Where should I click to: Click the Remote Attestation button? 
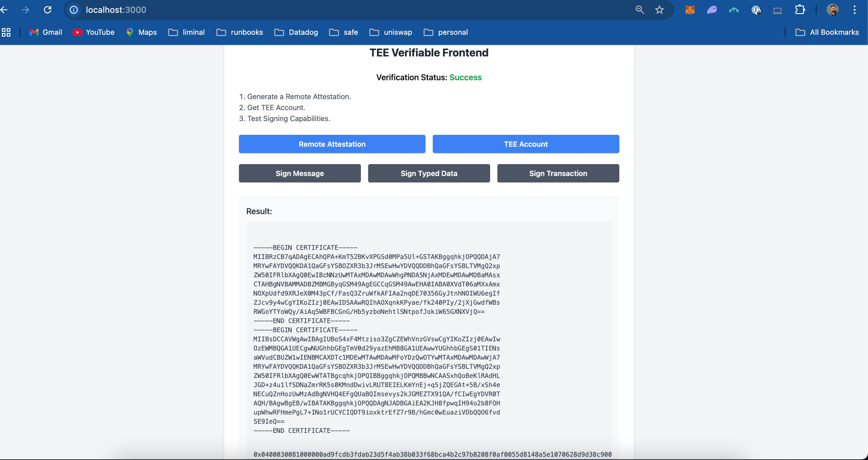click(x=332, y=144)
